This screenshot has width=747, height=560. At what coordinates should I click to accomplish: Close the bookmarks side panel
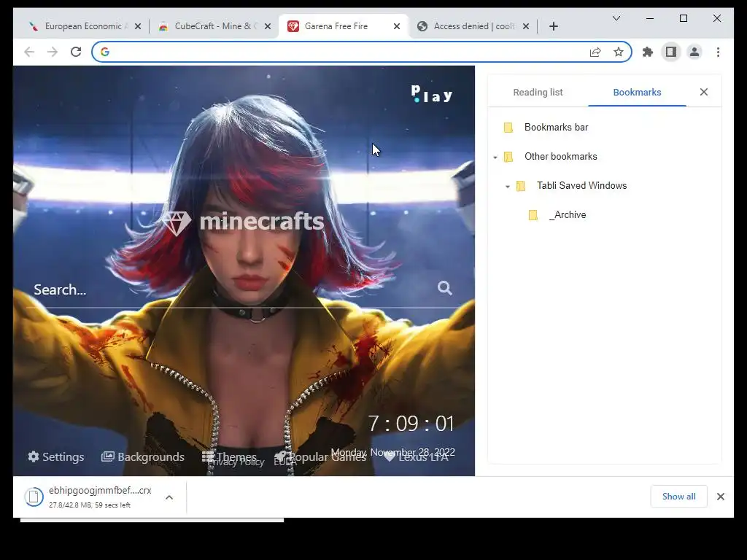704,92
